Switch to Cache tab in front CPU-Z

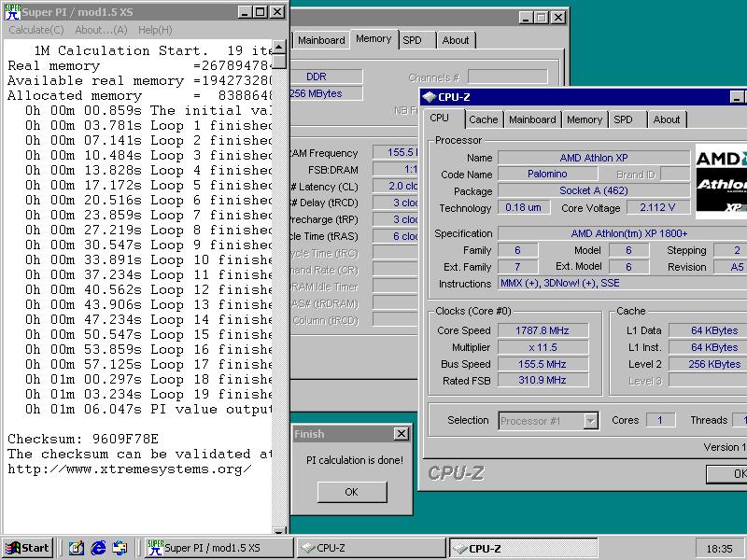(483, 119)
